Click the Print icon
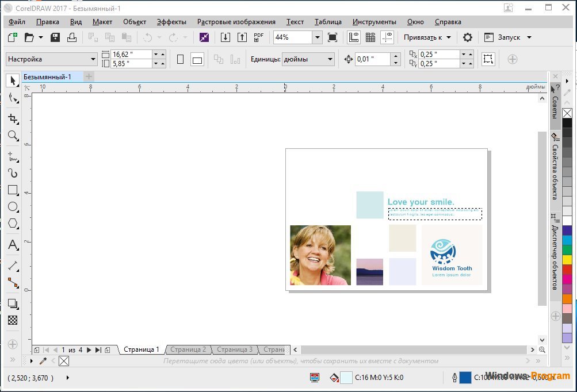Viewport: 577px width, 392px height. coord(72,37)
